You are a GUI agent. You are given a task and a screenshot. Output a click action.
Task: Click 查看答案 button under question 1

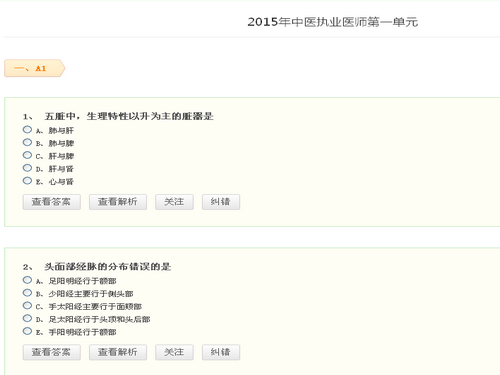point(52,202)
